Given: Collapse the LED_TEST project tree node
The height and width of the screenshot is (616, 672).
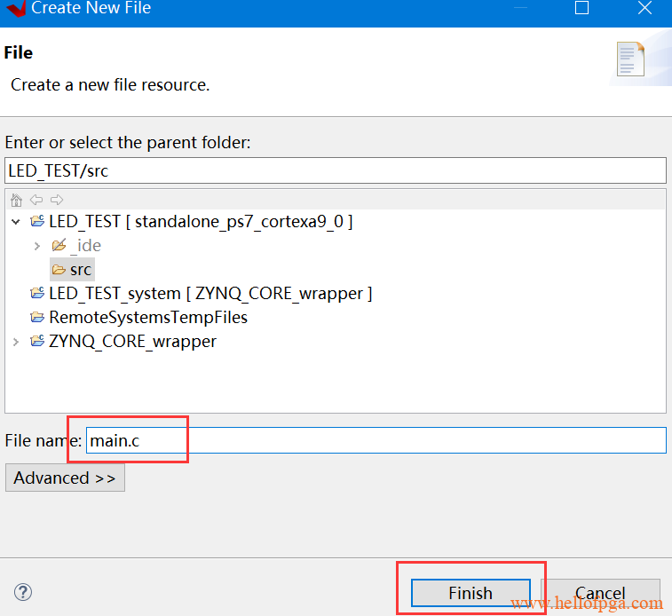Looking at the screenshot, I should tap(16, 222).
